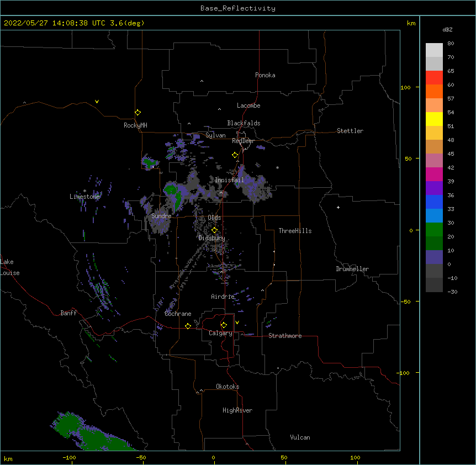This screenshot has width=476, height=465.
Task: Click the yellow diamond marker east of Cochrane
Action: [x=188, y=326]
